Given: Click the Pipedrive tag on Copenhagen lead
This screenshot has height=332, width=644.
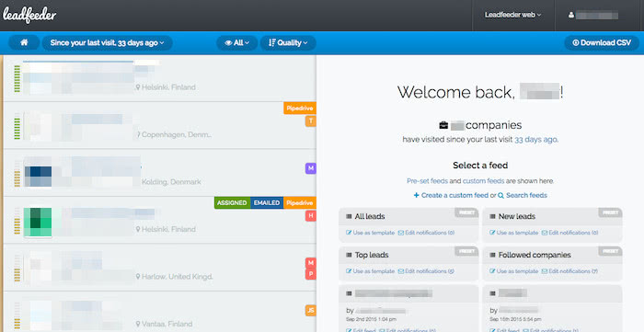Looking at the screenshot, I should coord(300,109).
